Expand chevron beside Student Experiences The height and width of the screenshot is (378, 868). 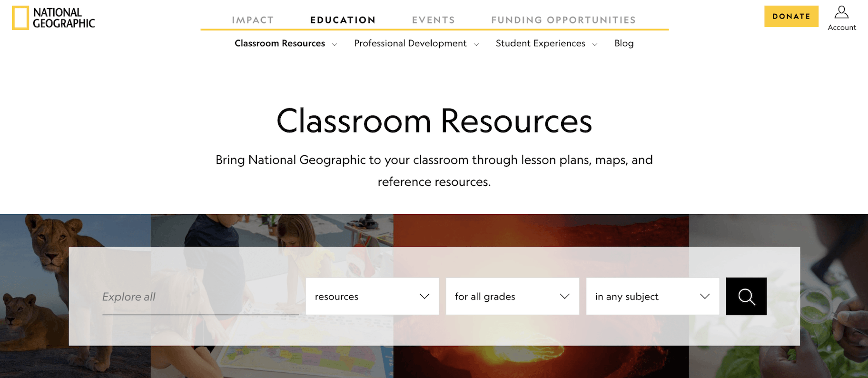(595, 44)
